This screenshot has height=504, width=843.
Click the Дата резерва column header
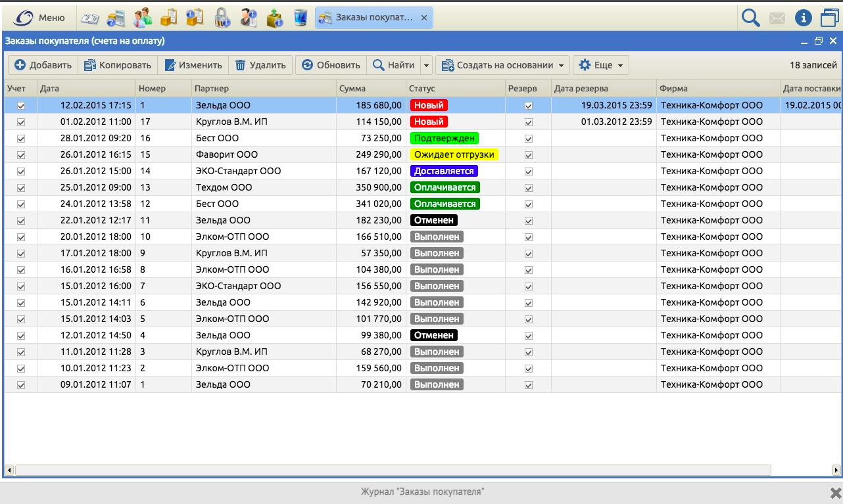click(604, 89)
